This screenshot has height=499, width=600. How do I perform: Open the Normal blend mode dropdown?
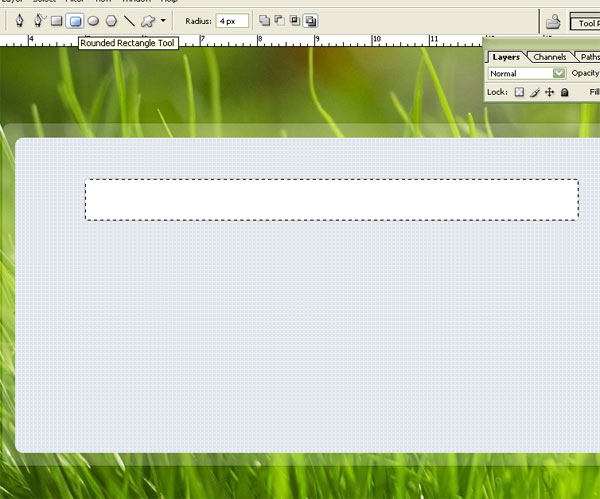(x=527, y=73)
